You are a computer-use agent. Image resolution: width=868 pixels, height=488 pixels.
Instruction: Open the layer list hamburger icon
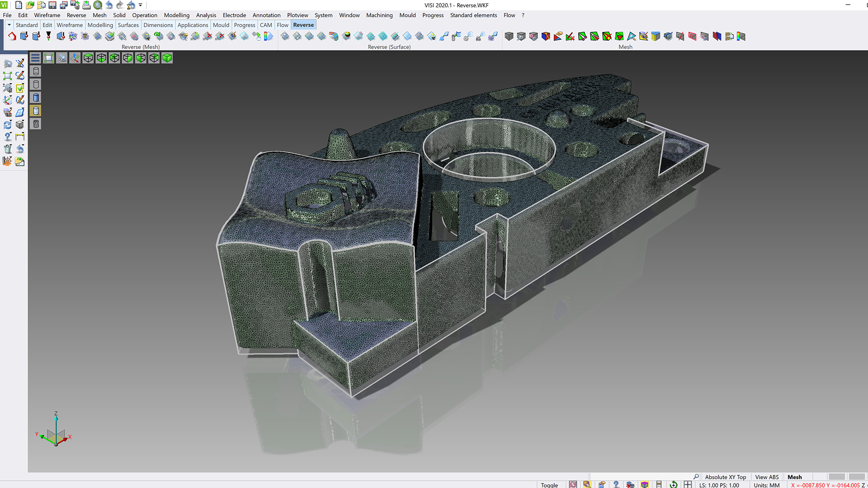(x=35, y=58)
